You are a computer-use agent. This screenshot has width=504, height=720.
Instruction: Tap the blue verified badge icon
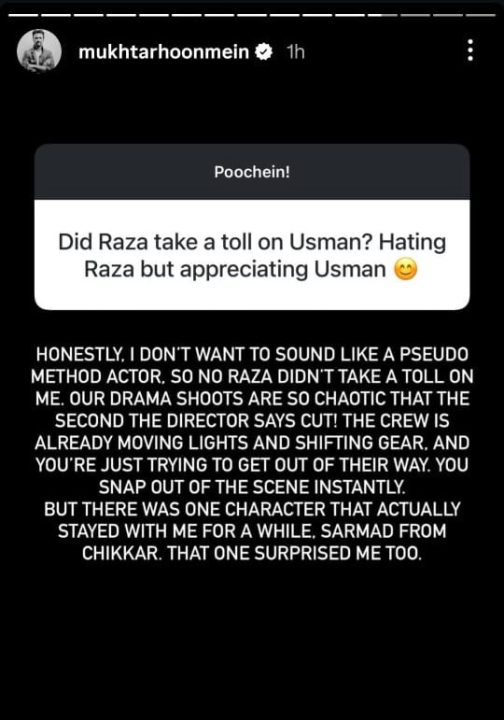click(263, 51)
